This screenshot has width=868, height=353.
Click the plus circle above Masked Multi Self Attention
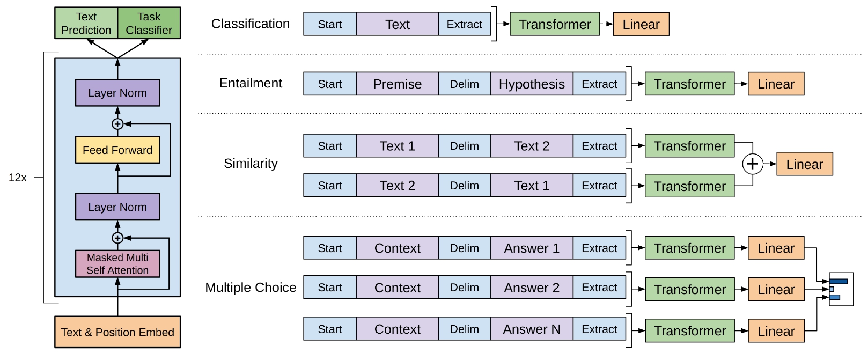click(x=117, y=238)
